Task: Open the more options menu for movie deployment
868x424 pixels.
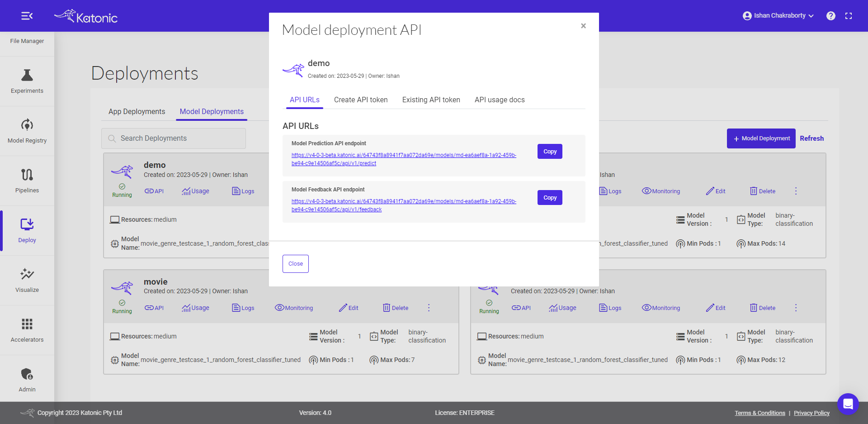Action: point(429,308)
